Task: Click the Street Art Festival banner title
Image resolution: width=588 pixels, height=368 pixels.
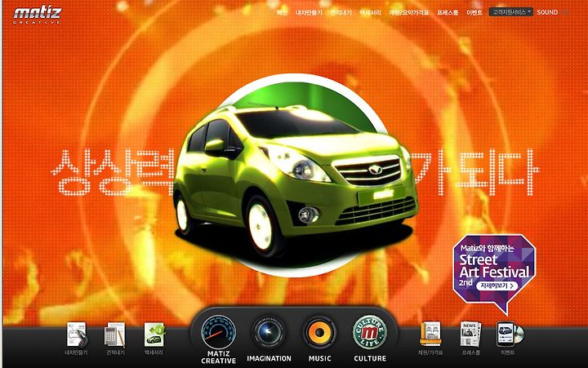Action: tap(494, 266)
